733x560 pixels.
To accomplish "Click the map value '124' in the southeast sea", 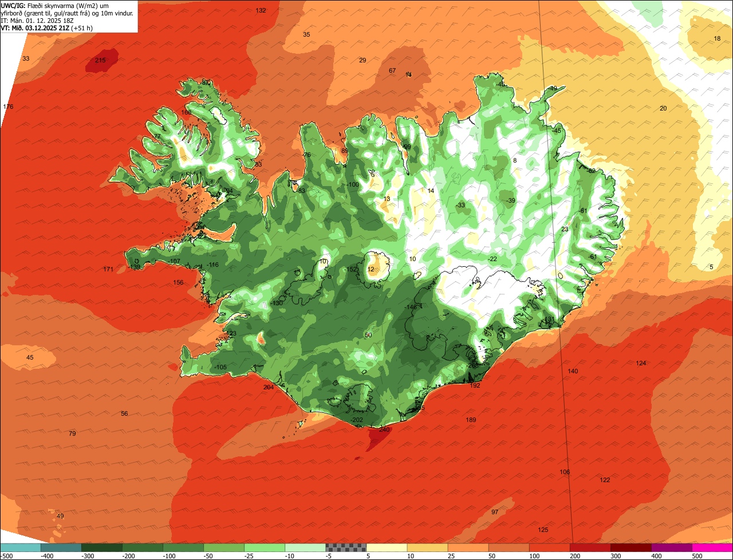I will [641, 363].
